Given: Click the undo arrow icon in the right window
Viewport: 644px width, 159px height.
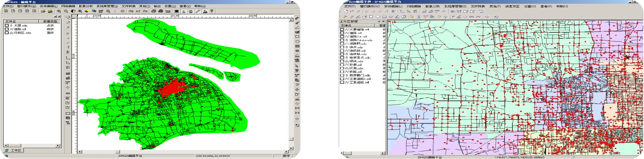Looking at the screenshot, I should [497, 17].
